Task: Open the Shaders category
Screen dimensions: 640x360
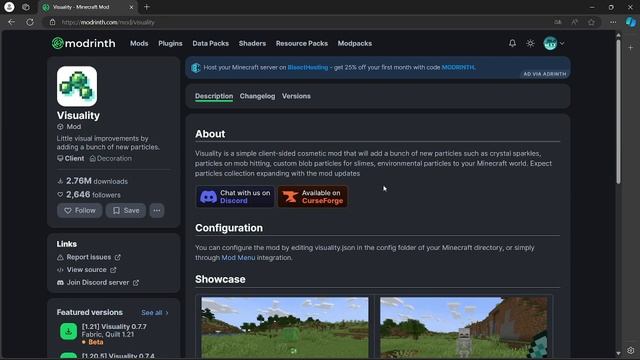Action: click(x=252, y=43)
